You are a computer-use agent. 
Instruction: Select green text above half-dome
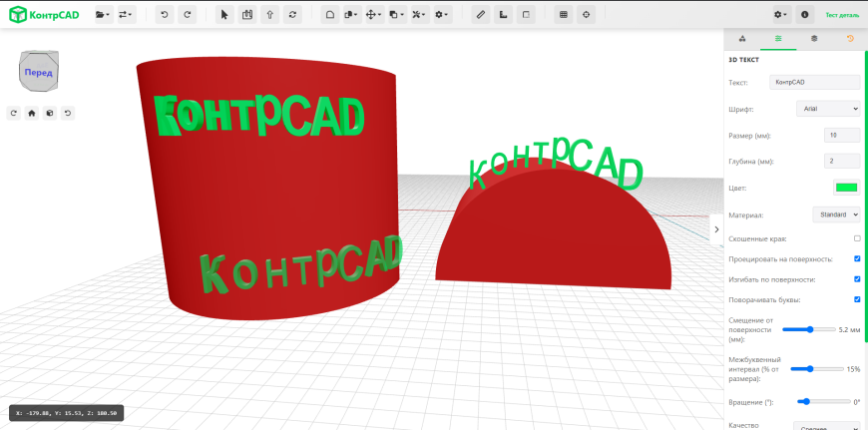click(557, 164)
